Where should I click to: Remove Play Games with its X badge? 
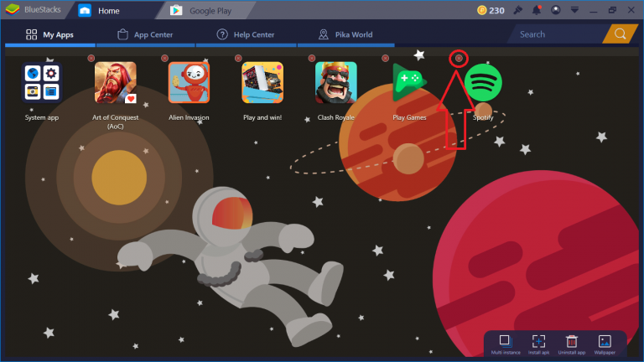[x=385, y=59]
